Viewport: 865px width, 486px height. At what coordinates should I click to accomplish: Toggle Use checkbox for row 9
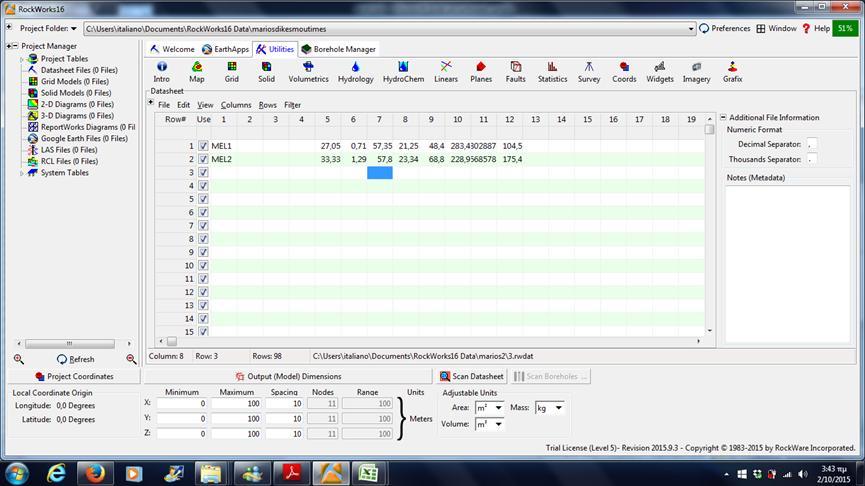pyautogui.click(x=203, y=252)
